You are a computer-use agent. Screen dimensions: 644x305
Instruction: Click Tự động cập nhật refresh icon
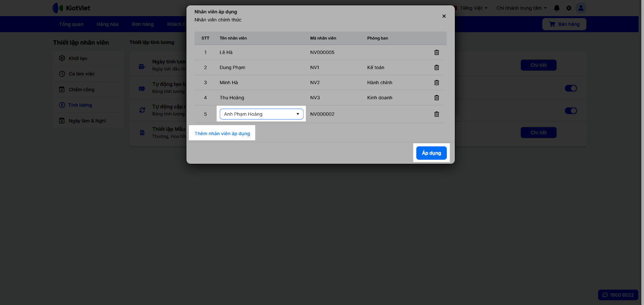coord(142,110)
